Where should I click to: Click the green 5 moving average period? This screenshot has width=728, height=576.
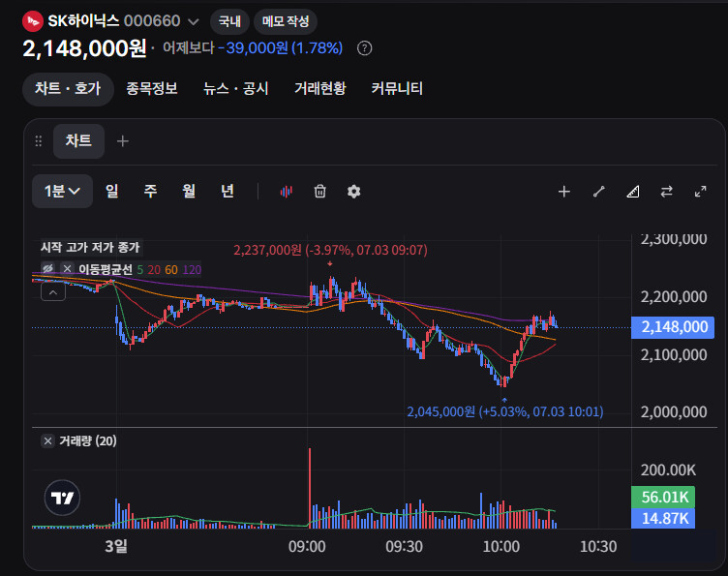tap(139, 270)
